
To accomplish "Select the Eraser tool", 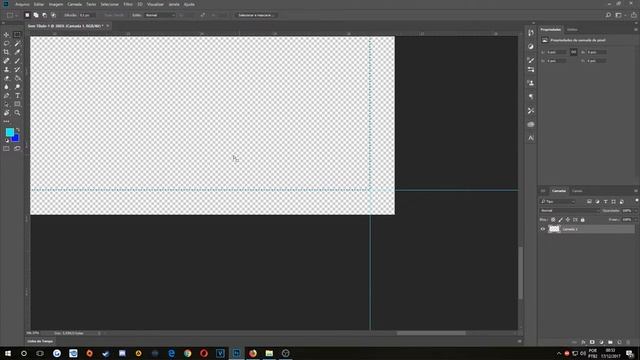I will (x=7, y=78).
